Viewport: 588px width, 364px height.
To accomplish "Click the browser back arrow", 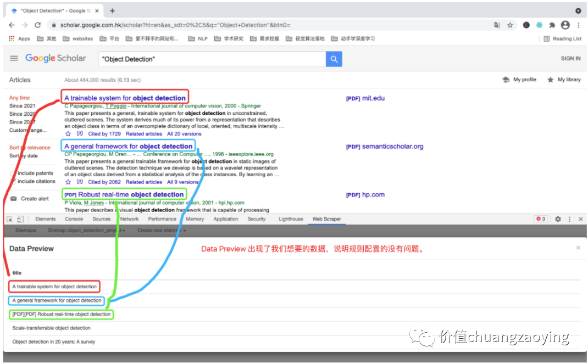I will point(12,25).
